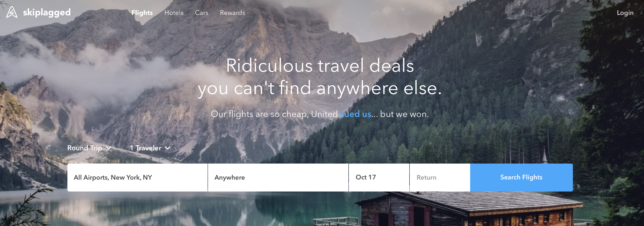Open the Rewards page

tap(232, 13)
